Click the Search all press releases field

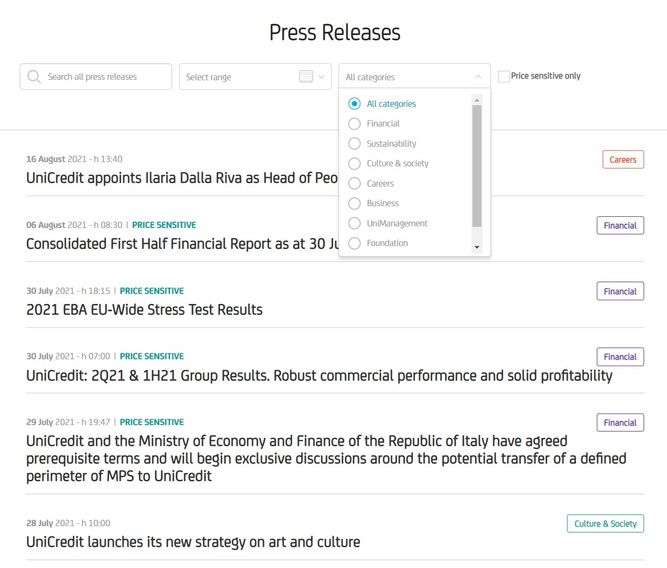click(96, 77)
